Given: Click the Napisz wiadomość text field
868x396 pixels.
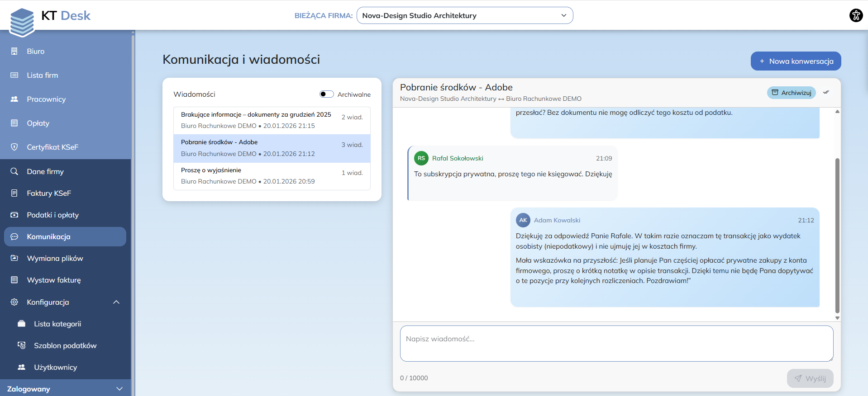Looking at the screenshot, I should point(616,344).
